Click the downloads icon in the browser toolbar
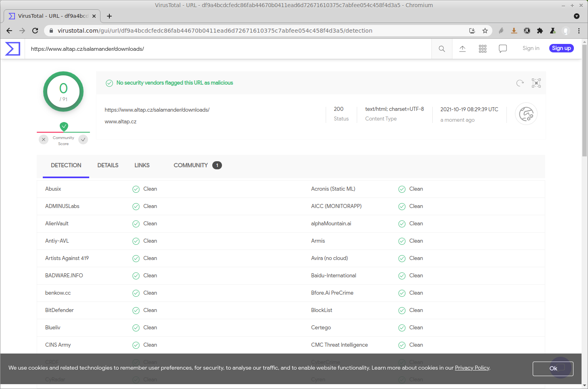This screenshot has height=389, width=588. pos(514,31)
